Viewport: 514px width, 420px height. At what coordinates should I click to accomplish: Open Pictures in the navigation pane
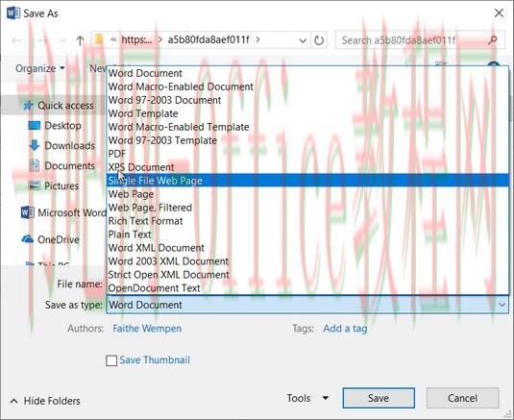(x=61, y=185)
